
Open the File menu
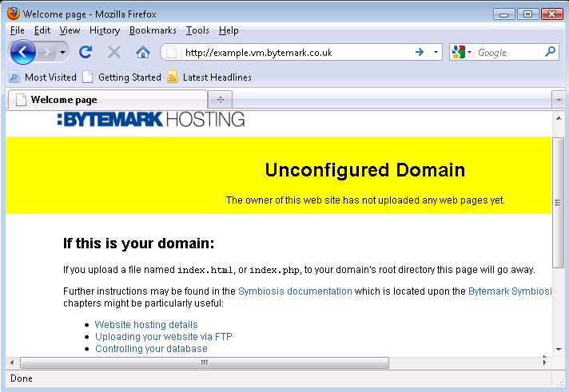[x=18, y=30]
